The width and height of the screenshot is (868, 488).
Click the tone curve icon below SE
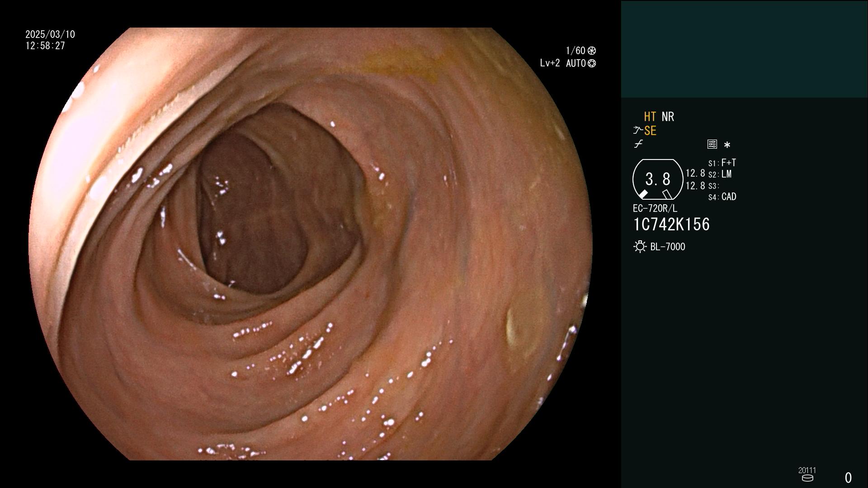[x=638, y=144]
